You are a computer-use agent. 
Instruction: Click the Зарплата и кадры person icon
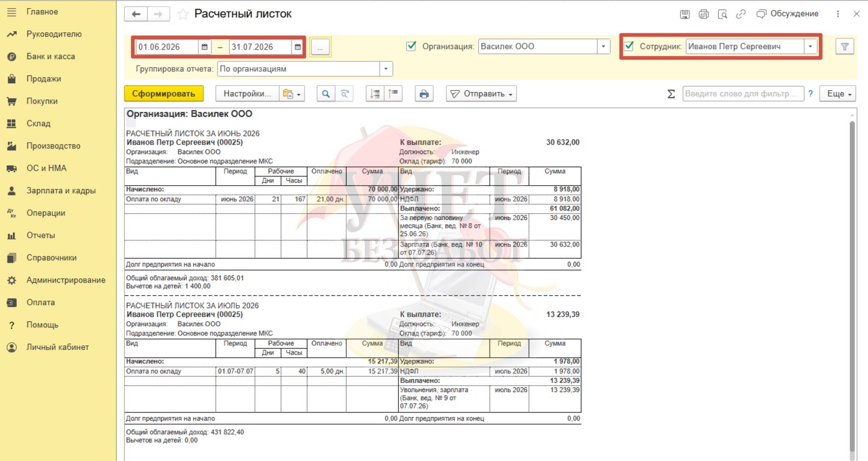[11, 191]
